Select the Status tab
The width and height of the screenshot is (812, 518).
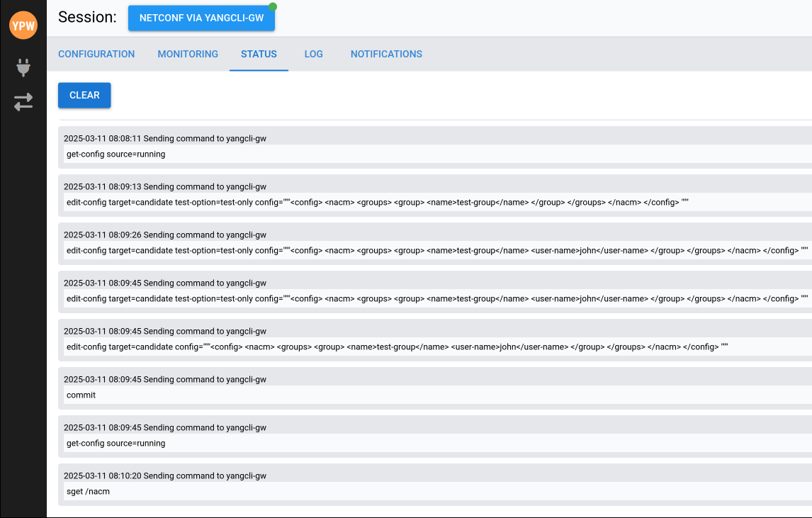(x=259, y=54)
